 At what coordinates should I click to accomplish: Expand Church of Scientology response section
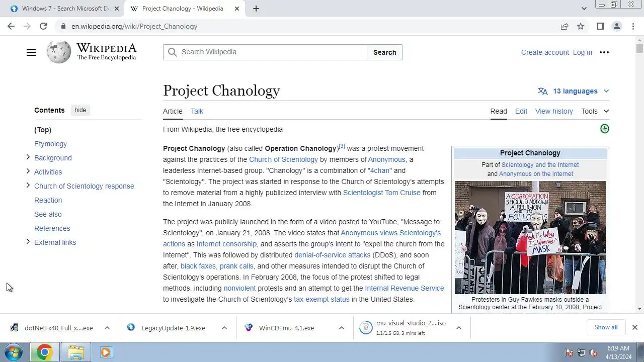[x=28, y=186]
